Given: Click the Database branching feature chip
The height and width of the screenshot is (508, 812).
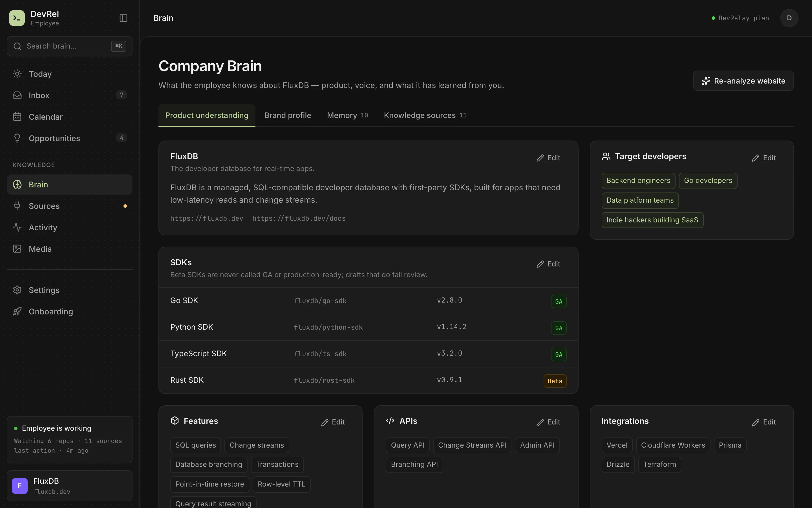Looking at the screenshot, I should pos(209,465).
